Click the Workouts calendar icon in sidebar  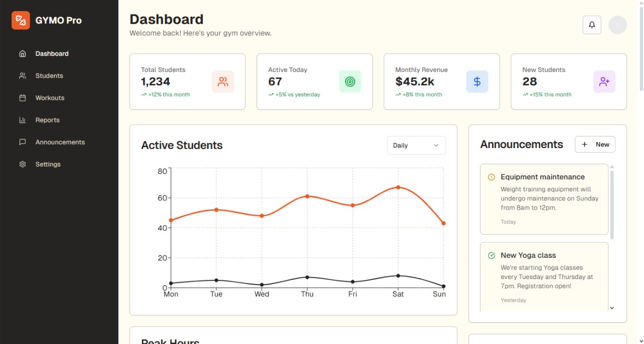(22, 98)
